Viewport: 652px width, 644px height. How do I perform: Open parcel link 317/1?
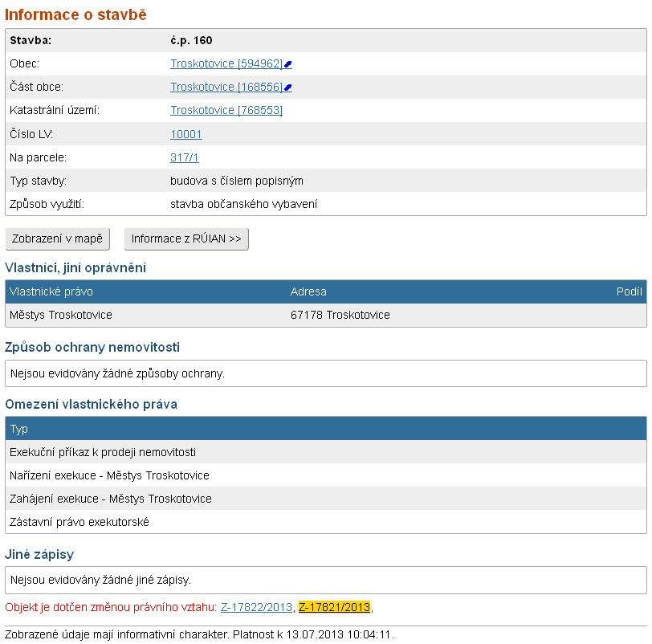click(185, 157)
